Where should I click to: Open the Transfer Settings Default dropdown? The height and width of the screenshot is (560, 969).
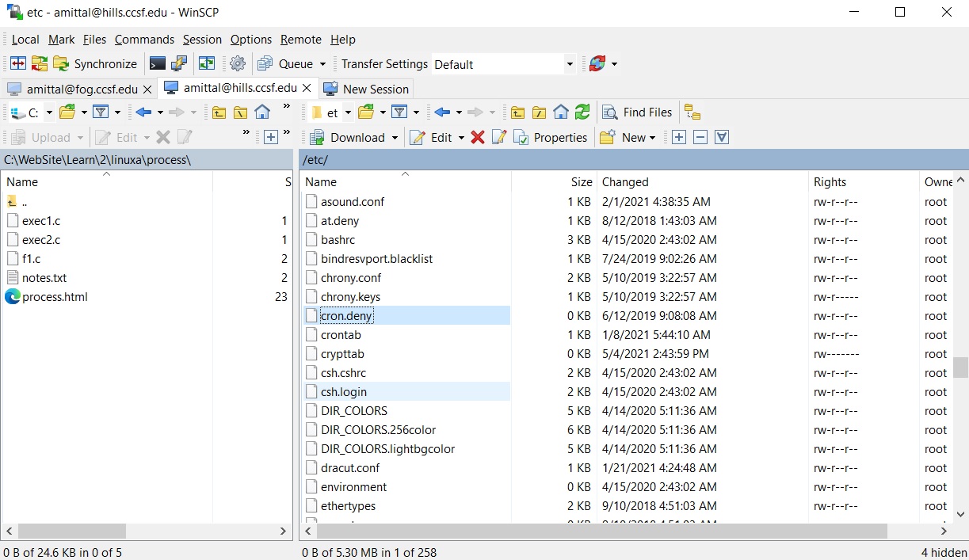[x=569, y=65]
